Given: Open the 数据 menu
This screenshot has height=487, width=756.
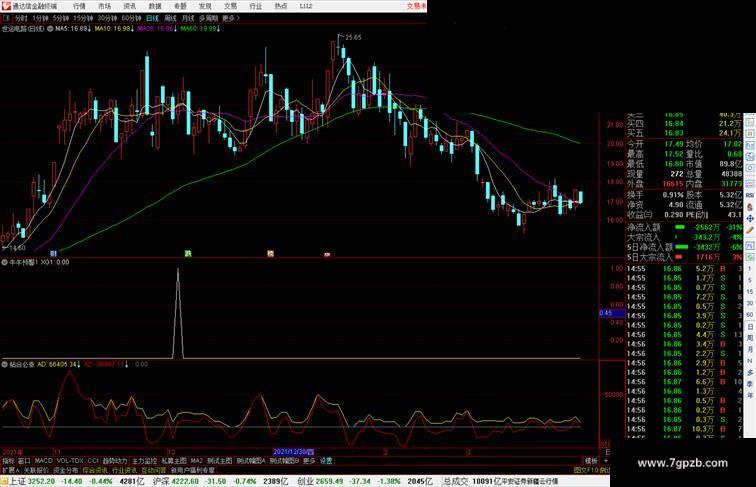Looking at the screenshot, I should (155, 6).
